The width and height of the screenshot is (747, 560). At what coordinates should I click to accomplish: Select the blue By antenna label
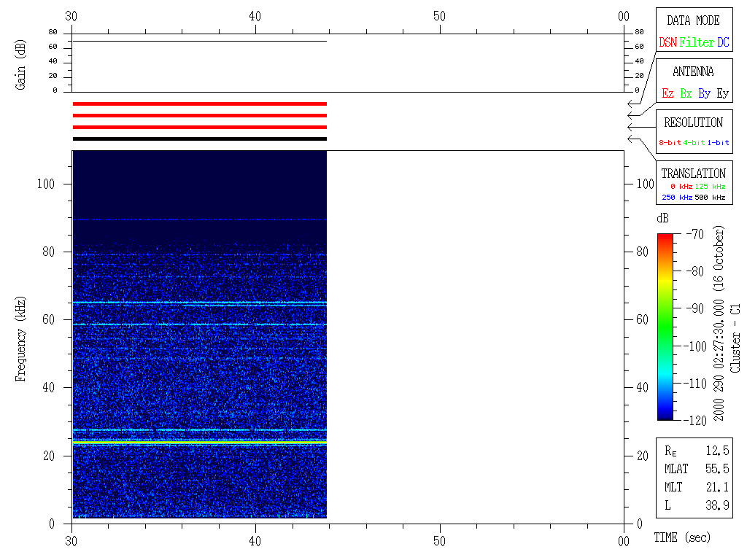click(x=704, y=93)
